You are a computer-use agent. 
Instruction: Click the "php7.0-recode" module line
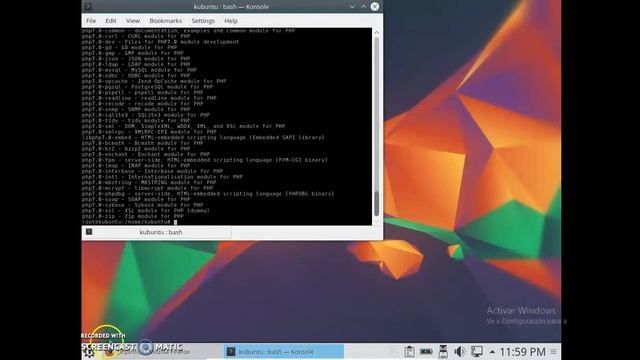coord(142,104)
